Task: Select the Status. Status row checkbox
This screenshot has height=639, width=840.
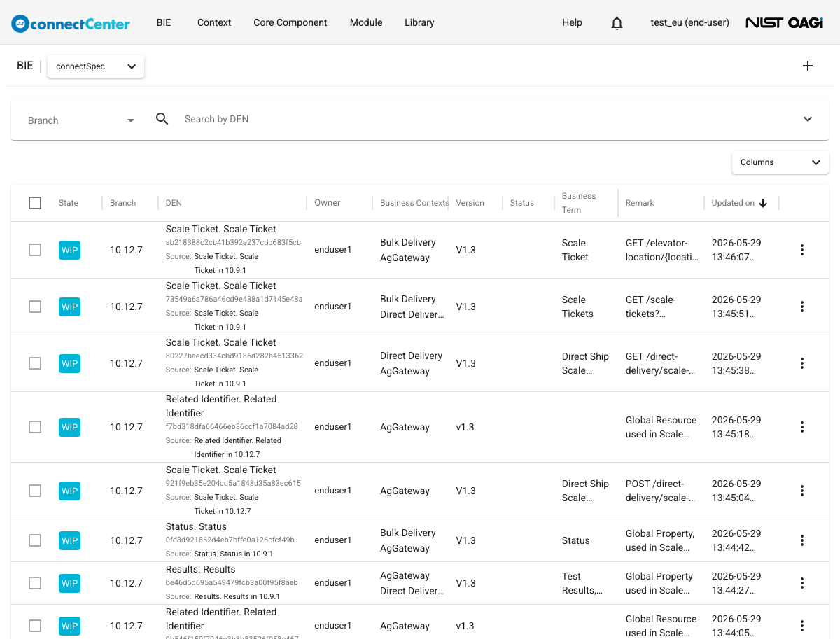Action: 35,540
